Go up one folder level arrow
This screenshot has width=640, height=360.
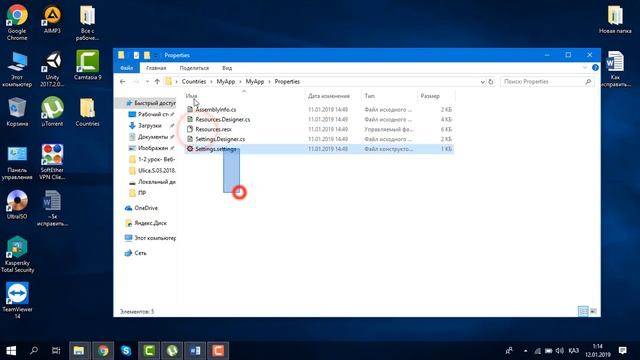[157, 82]
